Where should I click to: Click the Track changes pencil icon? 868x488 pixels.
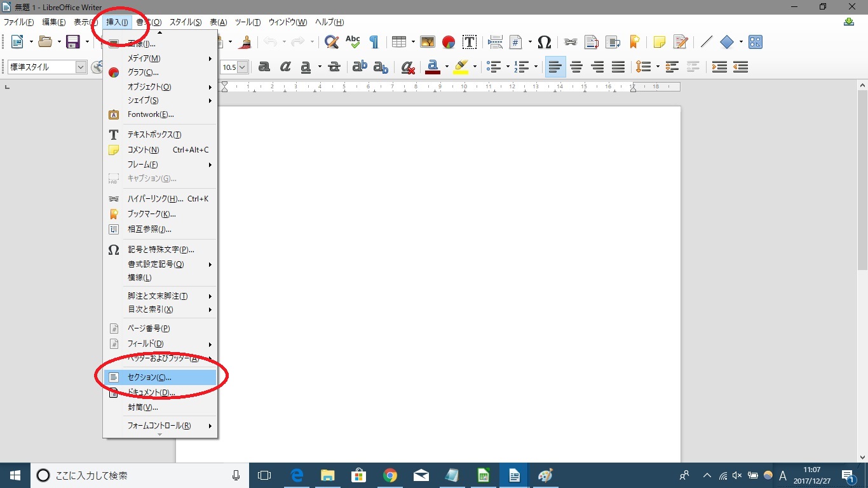pos(681,42)
